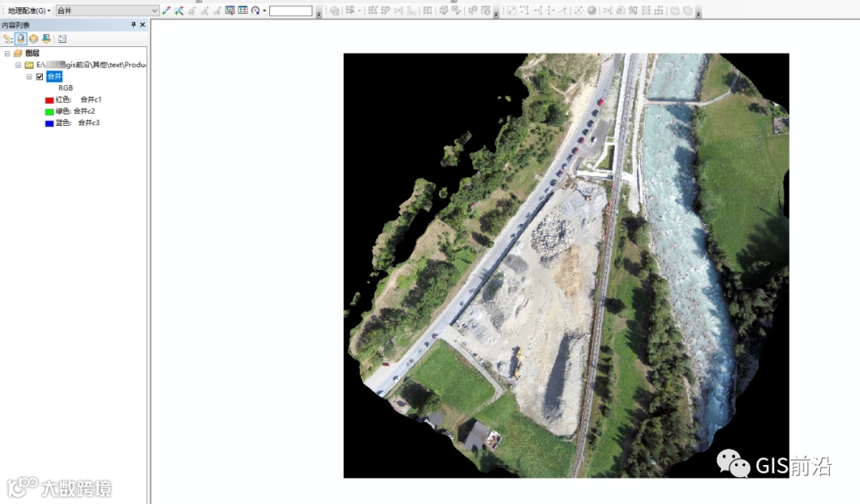Select the gis前沿\其他\text path row

(91, 64)
